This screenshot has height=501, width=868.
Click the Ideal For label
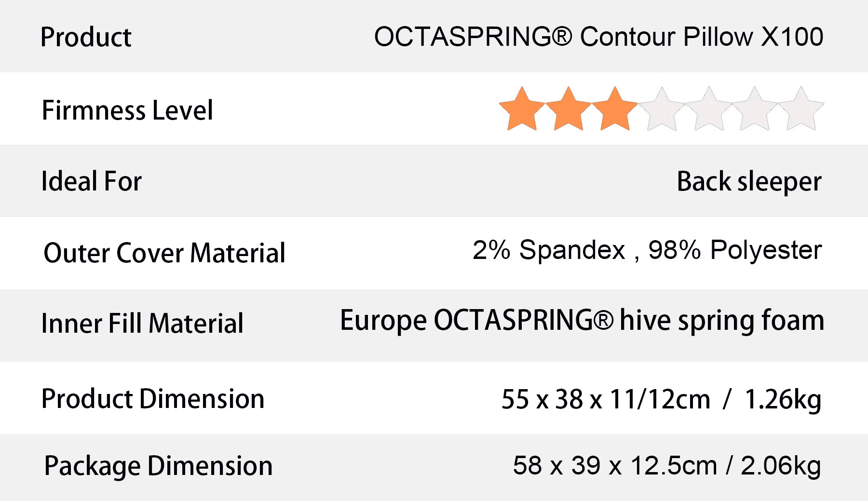click(x=91, y=181)
